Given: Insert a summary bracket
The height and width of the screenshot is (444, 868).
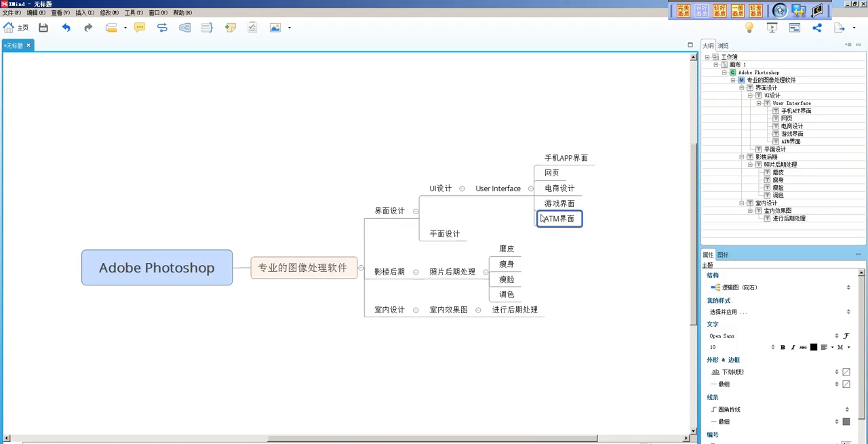Looking at the screenshot, I should 207,28.
